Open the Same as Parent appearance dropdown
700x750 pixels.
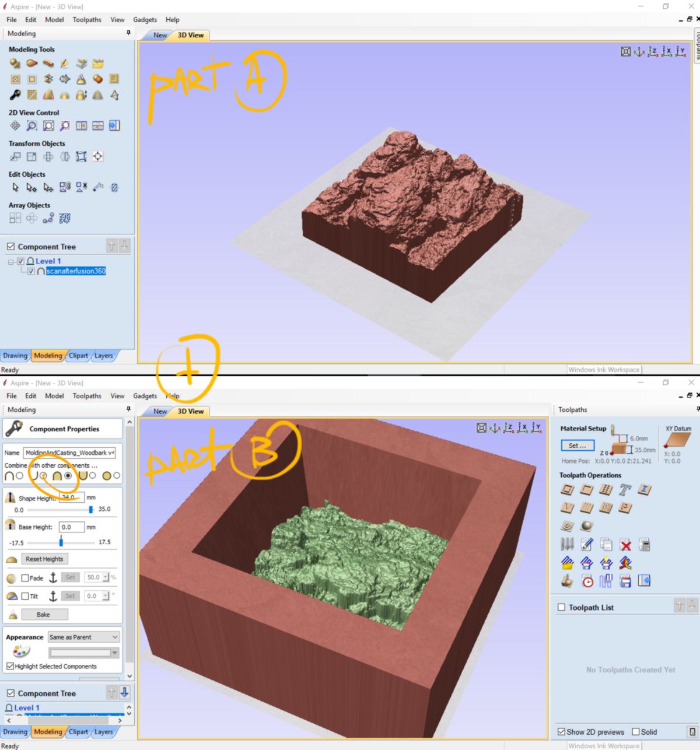point(84,637)
